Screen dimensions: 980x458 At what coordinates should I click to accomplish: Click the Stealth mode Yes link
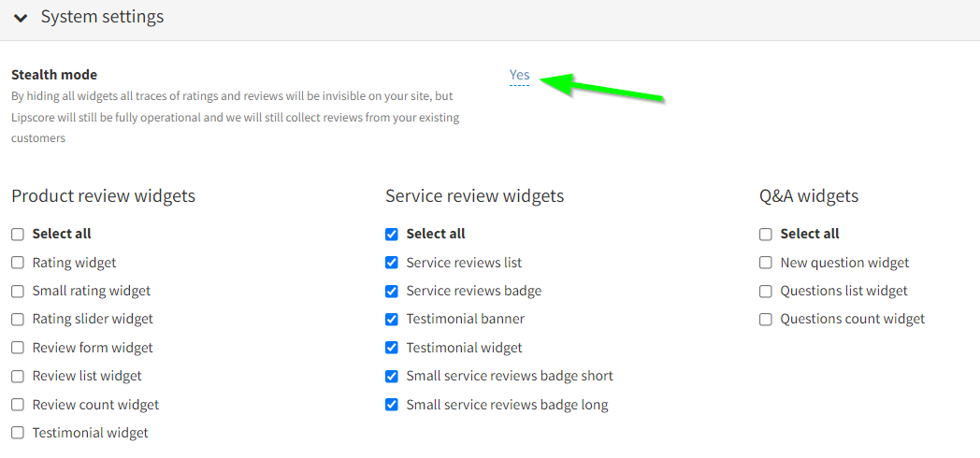pyautogui.click(x=519, y=75)
